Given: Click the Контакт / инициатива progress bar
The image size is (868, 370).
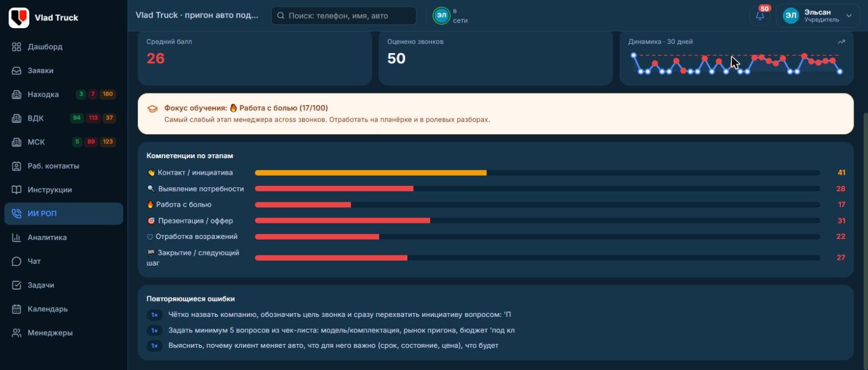Looking at the screenshot, I should tap(538, 173).
